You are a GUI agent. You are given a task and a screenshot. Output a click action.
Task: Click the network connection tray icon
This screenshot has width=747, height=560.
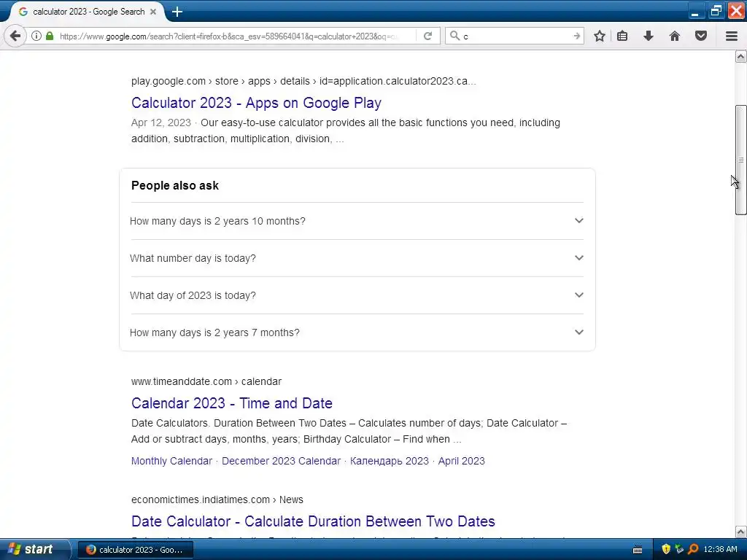coord(679,549)
